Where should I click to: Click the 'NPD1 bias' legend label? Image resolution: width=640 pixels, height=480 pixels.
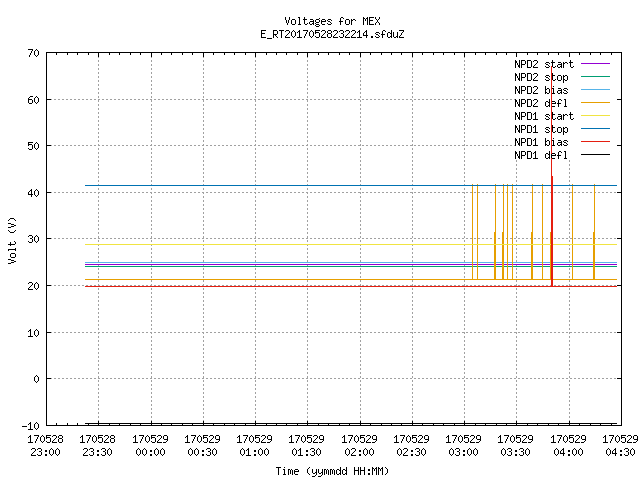tap(541, 142)
